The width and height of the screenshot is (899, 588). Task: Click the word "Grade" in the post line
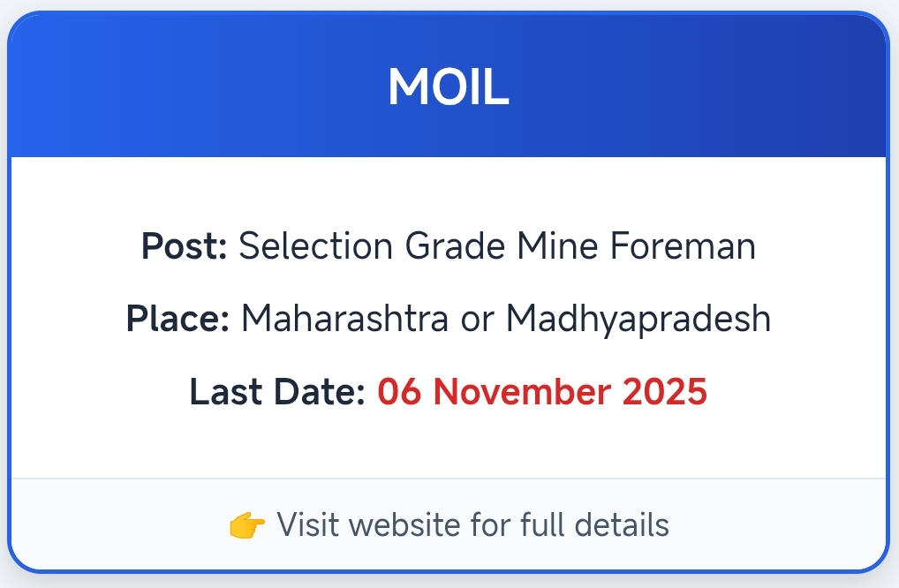click(443, 245)
